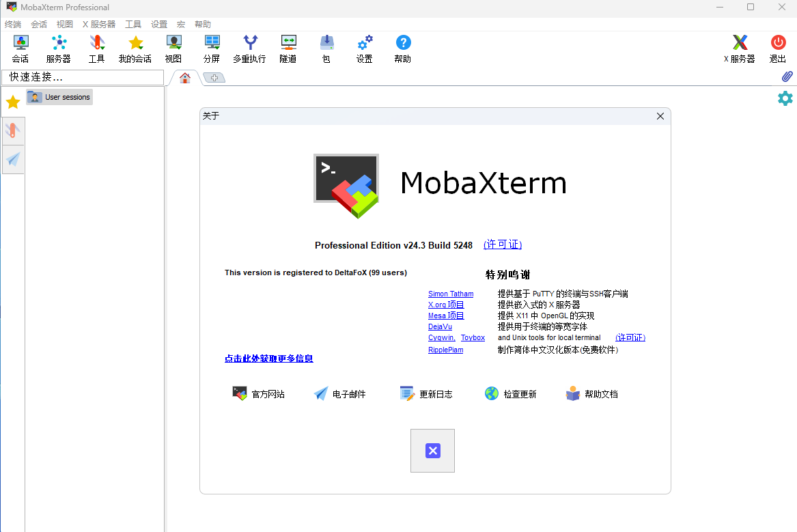This screenshot has width=797, height=532.
Task: Open the Cygwin link
Action: pyautogui.click(x=442, y=337)
